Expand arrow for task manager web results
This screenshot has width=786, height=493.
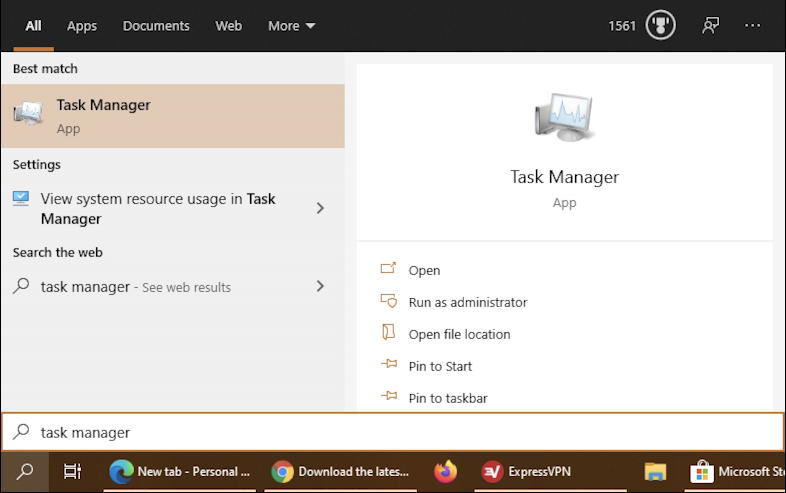point(320,286)
